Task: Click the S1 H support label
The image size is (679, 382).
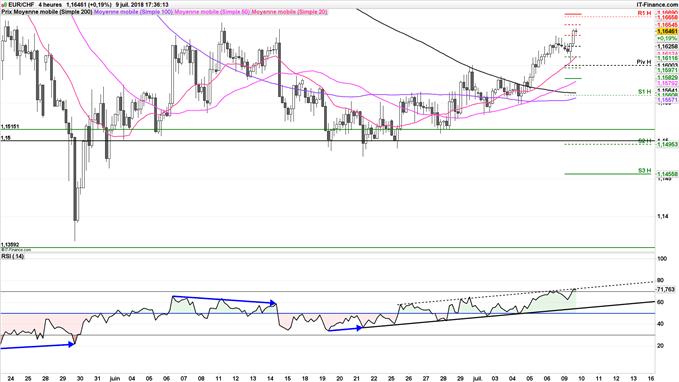Action: click(644, 92)
